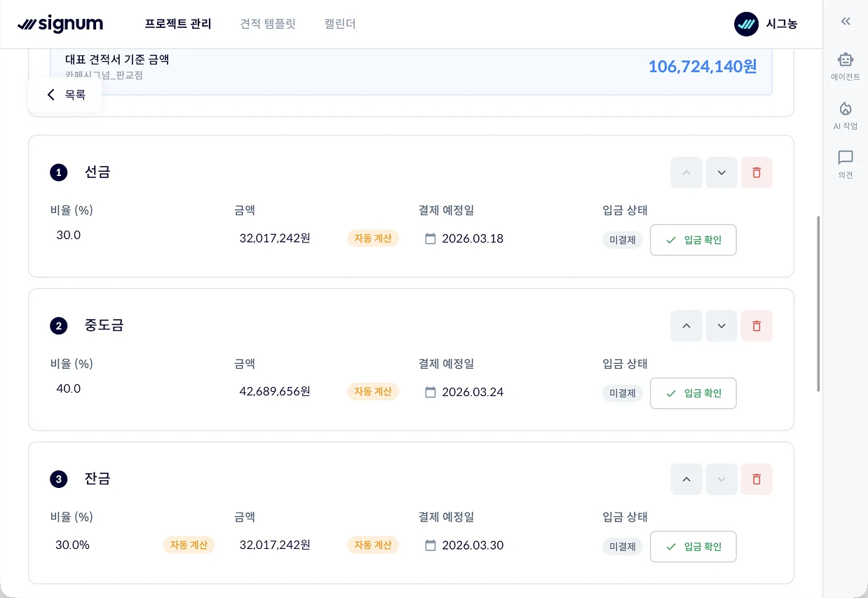Collapse the right sidebar with the chevron icon
The width and height of the screenshot is (868, 598).
[845, 21]
